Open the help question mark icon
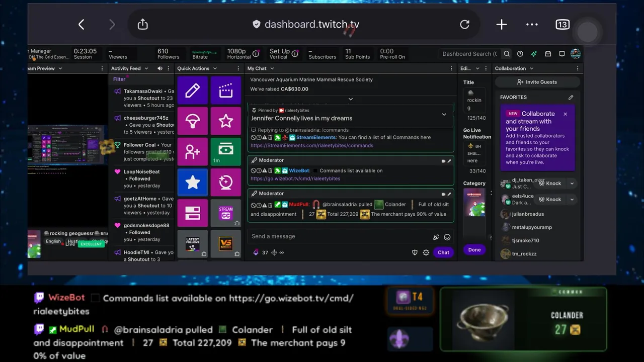 point(520,54)
